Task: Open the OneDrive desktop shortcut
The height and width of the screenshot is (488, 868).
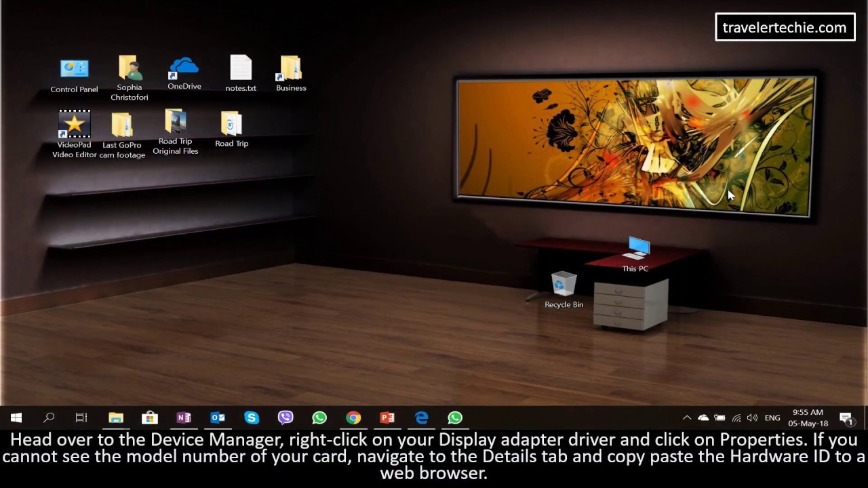Action: (x=184, y=74)
